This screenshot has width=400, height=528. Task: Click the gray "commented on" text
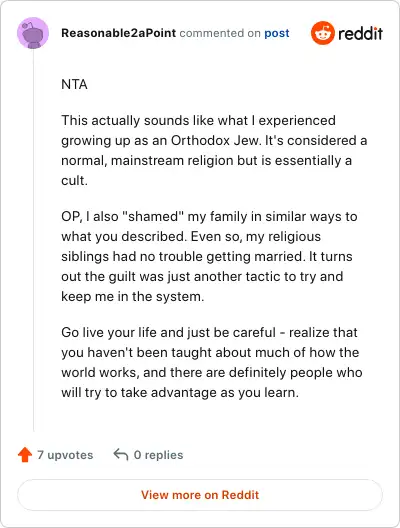pos(220,33)
